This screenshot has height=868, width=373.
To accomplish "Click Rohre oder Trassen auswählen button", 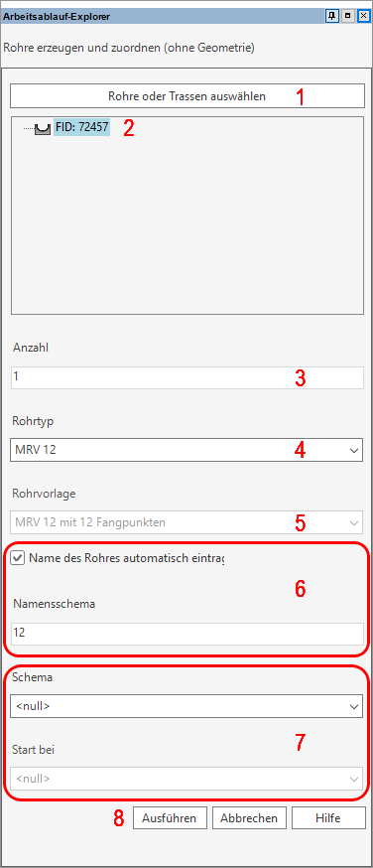I will [x=187, y=95].
